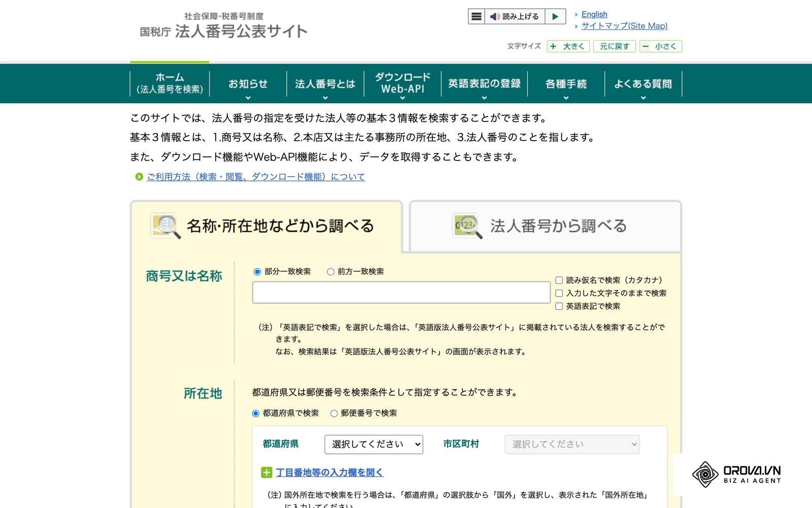Check 入力した文字そのままで検索 checkbox
The width and height of the screenshot is (812, 508).
559,293
